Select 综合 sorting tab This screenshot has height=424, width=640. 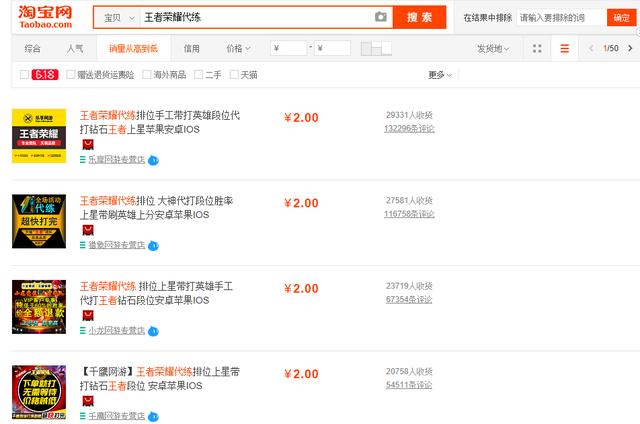pos(32,49)
